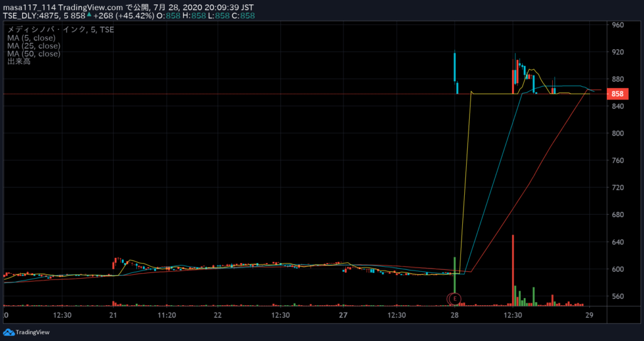Viewport: 644px width, 341px height.
Task: Select the MA (5, close) indicator label
Action: click(x=31, y=38)
